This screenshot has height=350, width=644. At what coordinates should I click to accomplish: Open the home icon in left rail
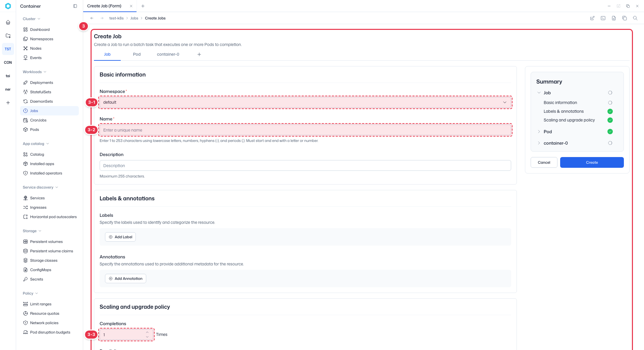(x=8, y=22)
